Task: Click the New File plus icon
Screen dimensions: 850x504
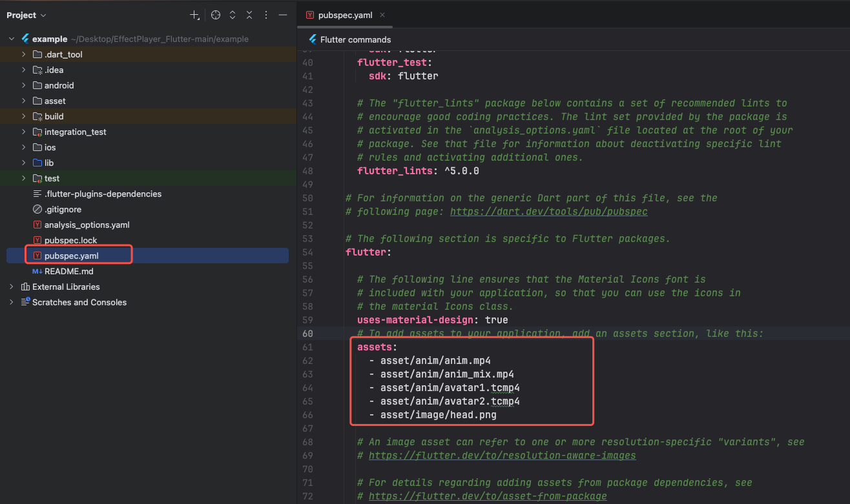Action: tap(194, 15)
